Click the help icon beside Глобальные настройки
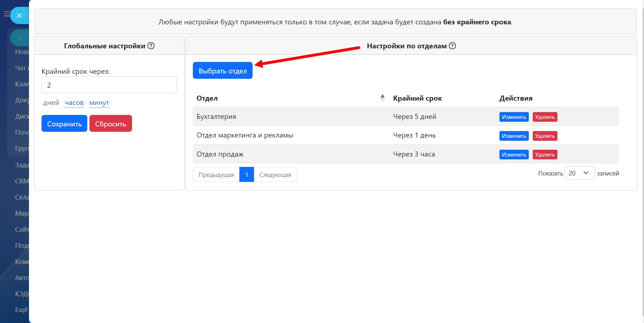The width and height of the screenshot is (644, 323). 151,46
